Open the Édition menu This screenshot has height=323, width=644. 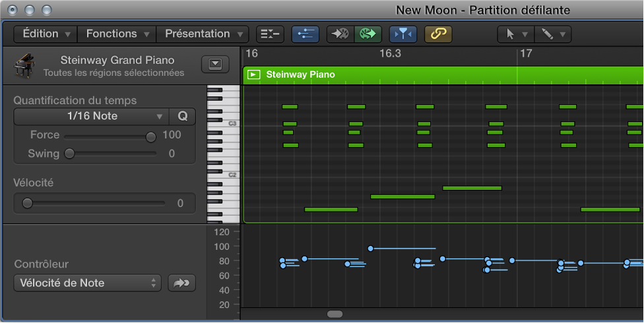point(46,34)
